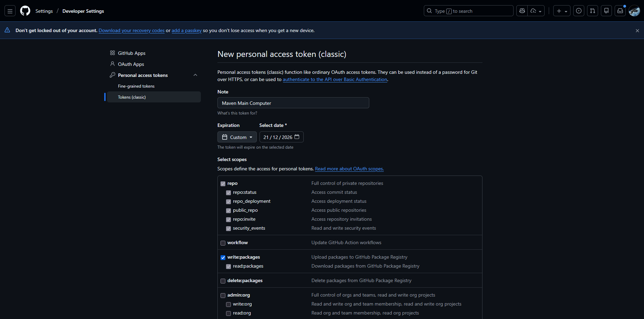The width and height of the screenshot is (644, 319).
Task: Expand the Create new plus dropdown
Action: pos(562,11)
